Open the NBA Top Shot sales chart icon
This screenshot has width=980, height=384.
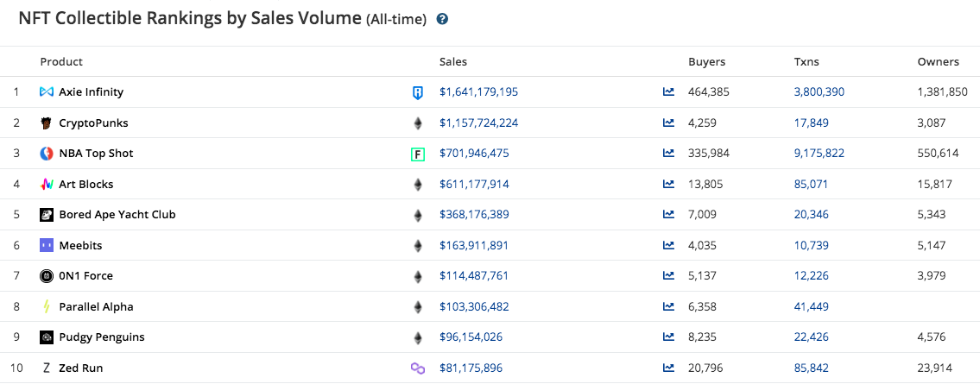coord(669,153)
